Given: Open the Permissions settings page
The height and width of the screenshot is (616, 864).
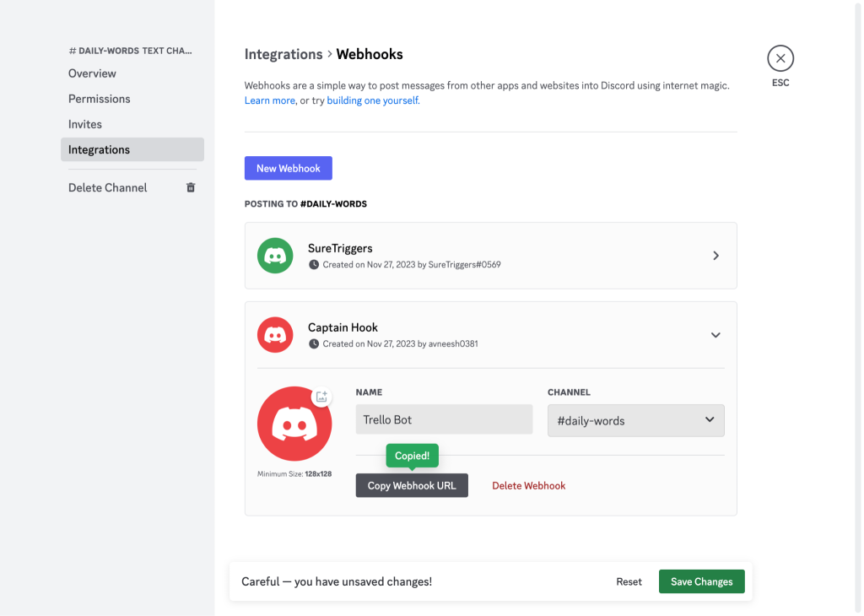Looking at the screenshot, I should point(99,99).
